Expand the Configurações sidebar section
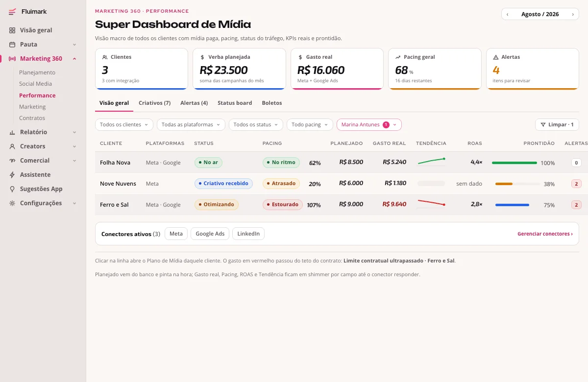Screen dimensions: 588x382 click(x=74, y=203)
